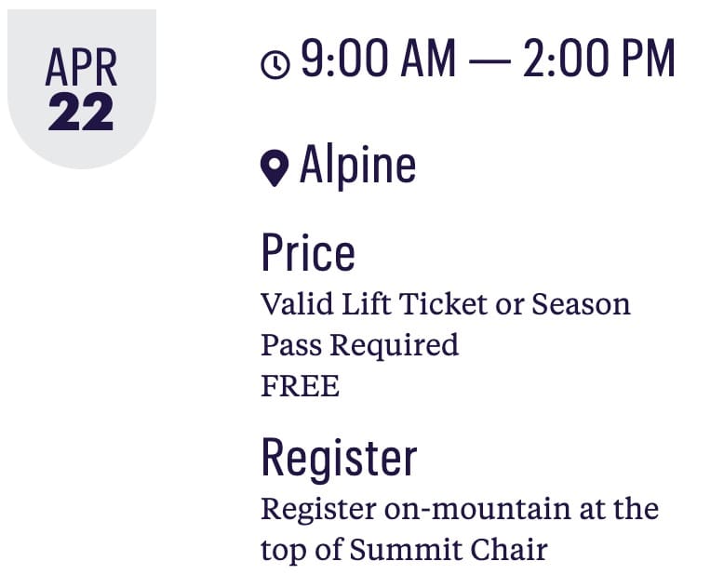Click the Pass Required text

pyautogui.click(x=360, y=345)
